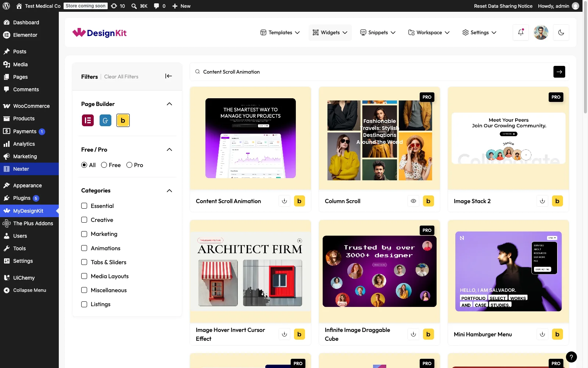
Task: Check the Animations category checkbox
Action: 84,248
